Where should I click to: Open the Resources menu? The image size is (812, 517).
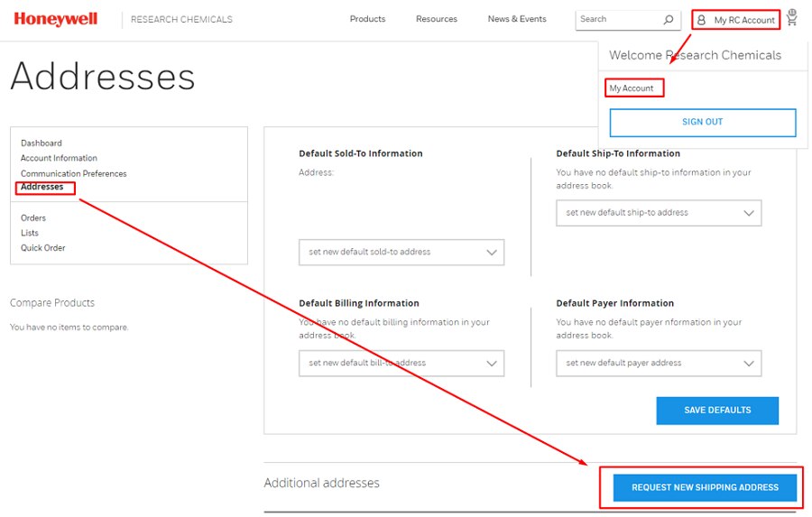coord(436,19)
